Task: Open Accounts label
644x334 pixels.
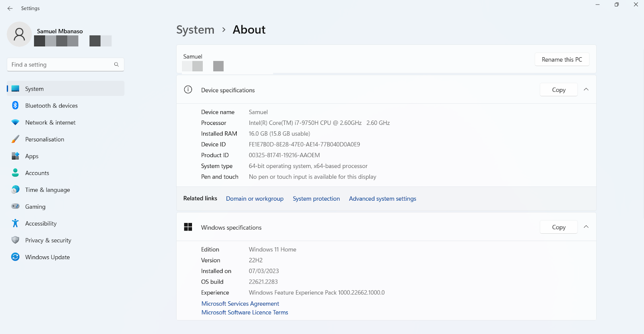Action: point(37,173)
